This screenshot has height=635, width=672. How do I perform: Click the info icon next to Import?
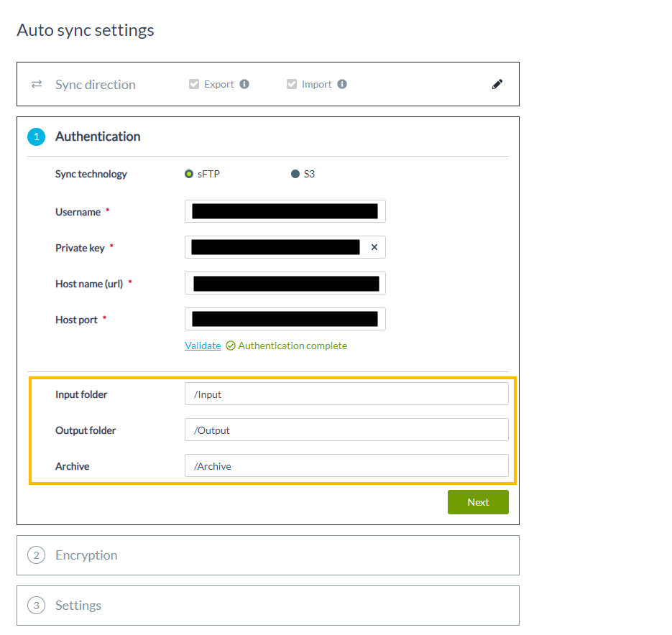(x=342, y=84)
